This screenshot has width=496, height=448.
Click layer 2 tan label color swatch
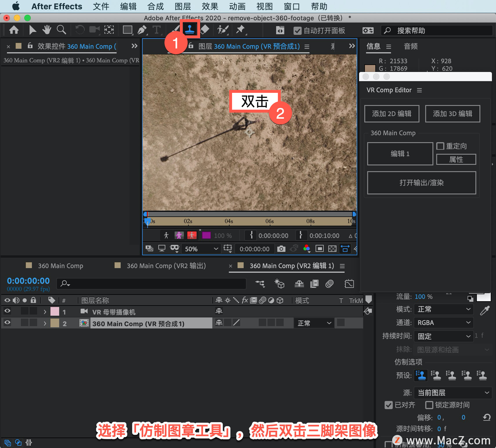[x=55, y=323]
